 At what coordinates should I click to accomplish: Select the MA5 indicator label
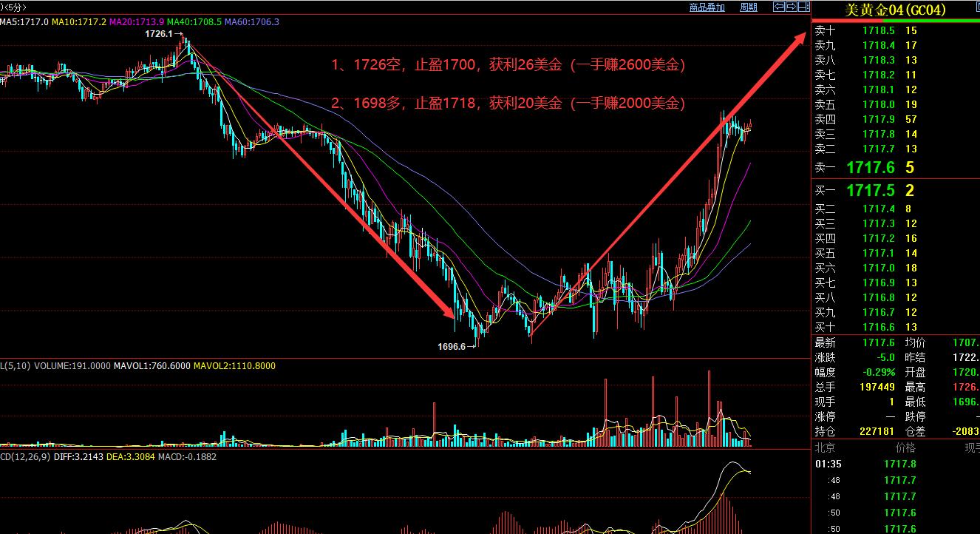(x=24, y=22)
